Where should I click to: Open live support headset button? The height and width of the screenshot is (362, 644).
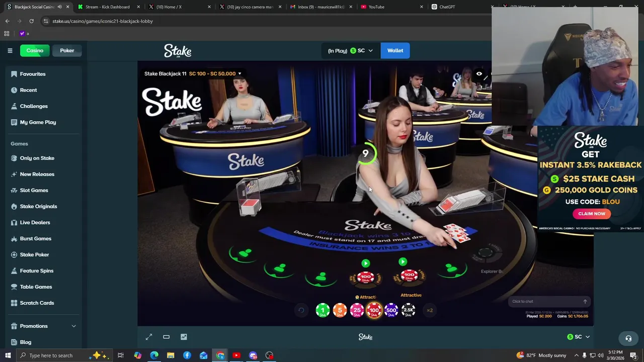coord(628,338)
